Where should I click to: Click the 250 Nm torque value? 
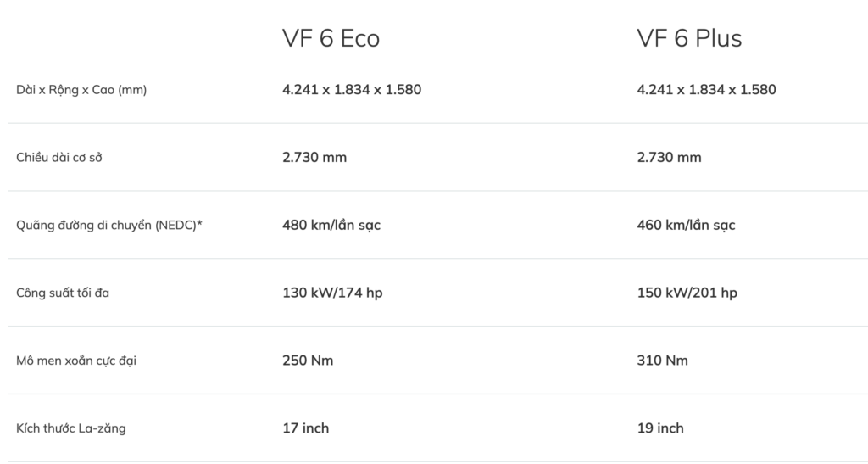(x=308, y=361)
